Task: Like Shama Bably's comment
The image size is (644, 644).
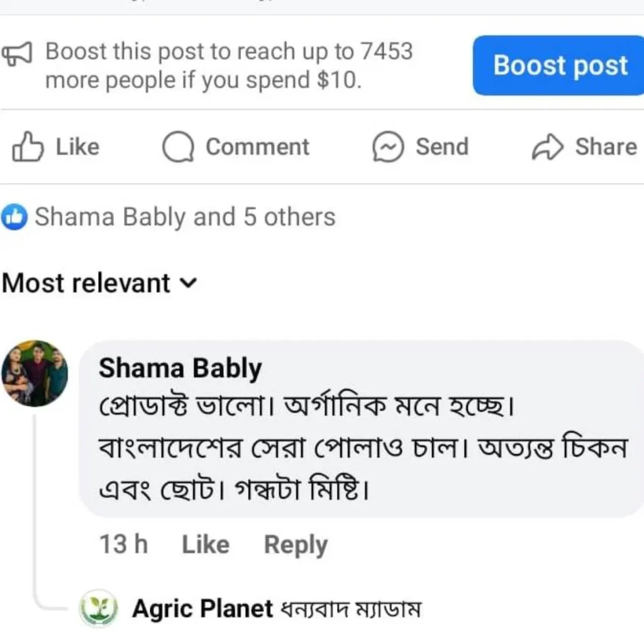Action: point(206,545)
